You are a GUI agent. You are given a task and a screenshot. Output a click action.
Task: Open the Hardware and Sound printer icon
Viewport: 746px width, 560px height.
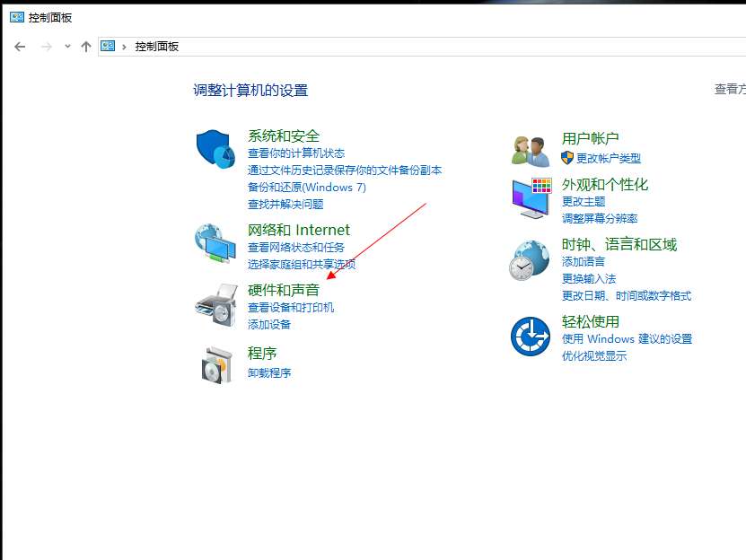(x=216, y=305)
